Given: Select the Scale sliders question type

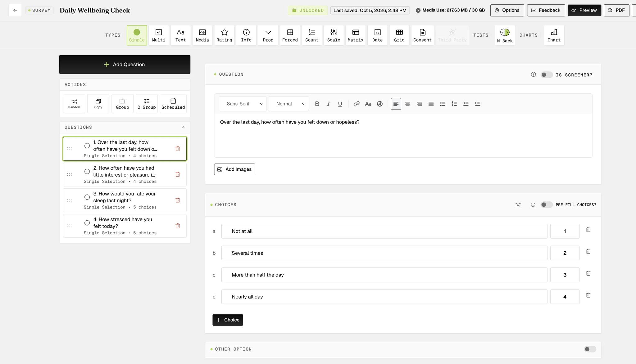Looking at the screenshot, I should 334,35.
